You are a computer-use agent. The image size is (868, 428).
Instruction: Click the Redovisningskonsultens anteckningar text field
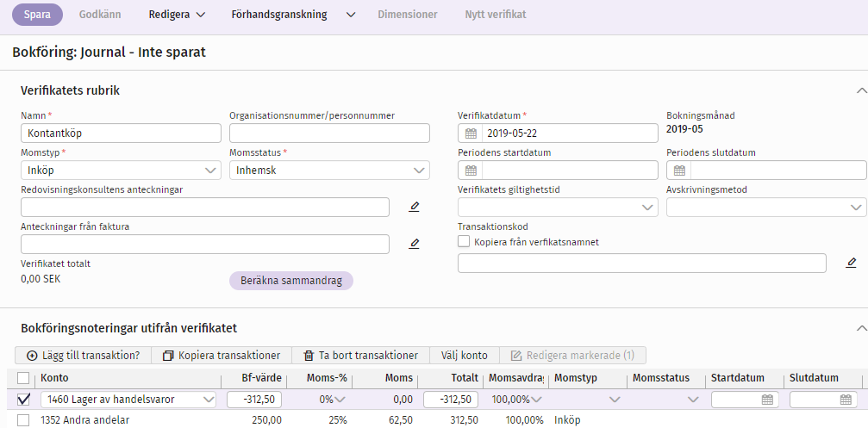coord(205,207)
